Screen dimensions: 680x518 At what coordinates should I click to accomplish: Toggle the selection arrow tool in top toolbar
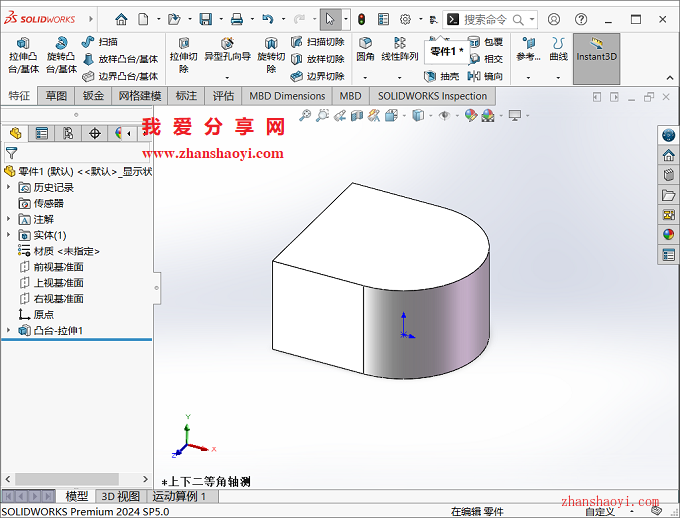point(329,19)
